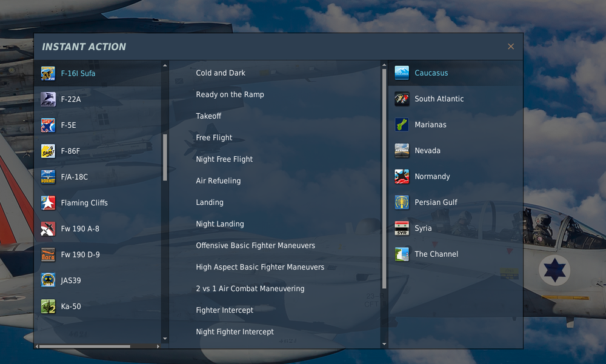Select High Aspect Basic Fighter Maneuvers
This screenshot has width=606, height=364.
pyautogui.click(x=260, y=267)
